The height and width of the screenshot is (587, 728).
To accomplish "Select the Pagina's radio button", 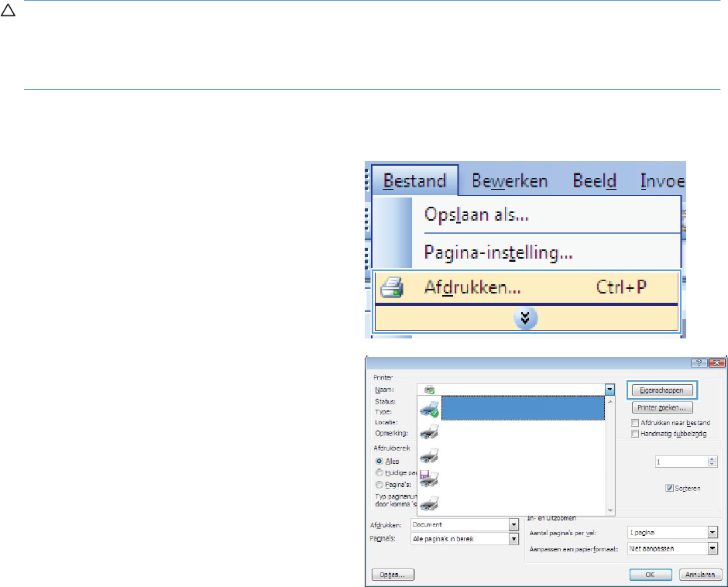I will tap(379, 485).
